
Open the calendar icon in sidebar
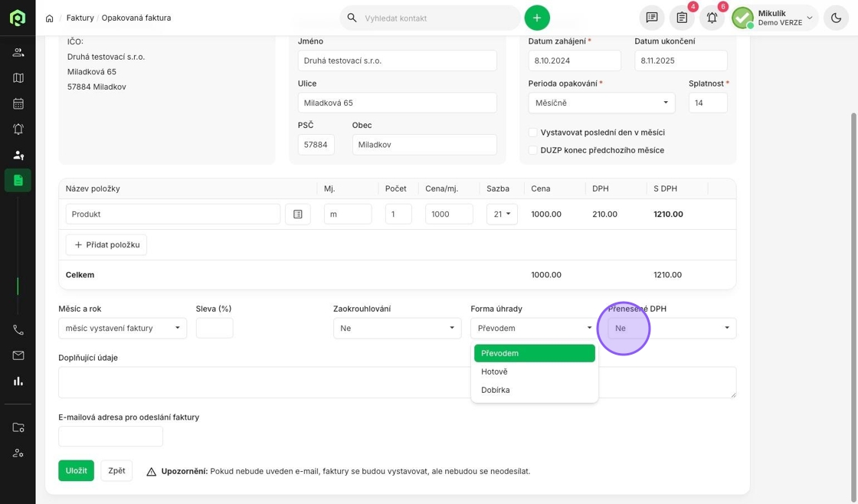(x=18, y=103)
